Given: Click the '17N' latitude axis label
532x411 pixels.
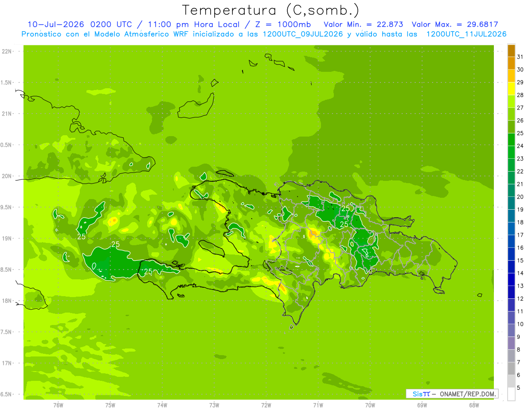Looking at the screenshot, I should (7, 363).
